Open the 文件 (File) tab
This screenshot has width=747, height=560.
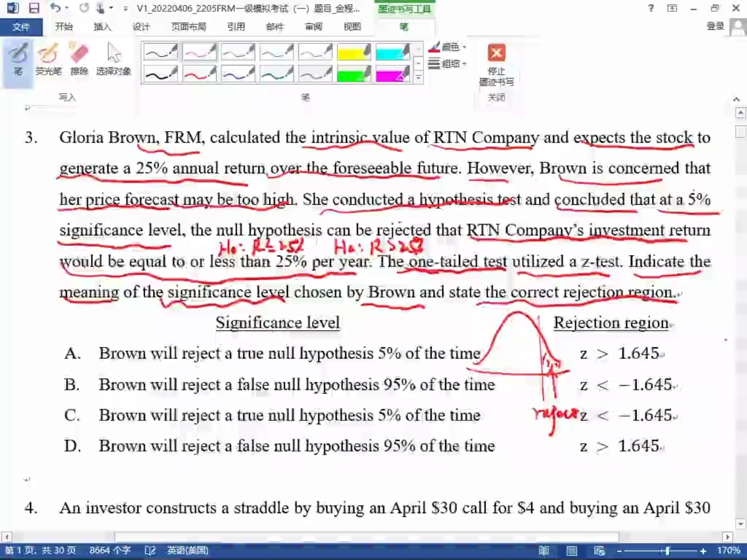21,27
